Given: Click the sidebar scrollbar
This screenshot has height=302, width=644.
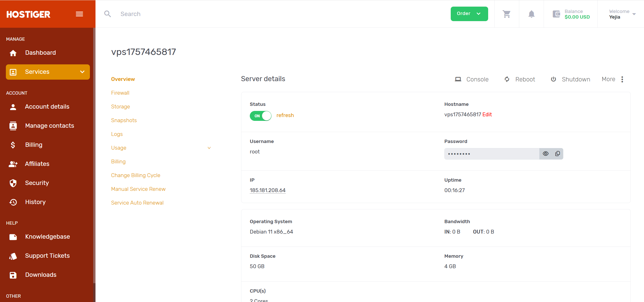Looking at the screenshot, I should [x=94, y=155].
